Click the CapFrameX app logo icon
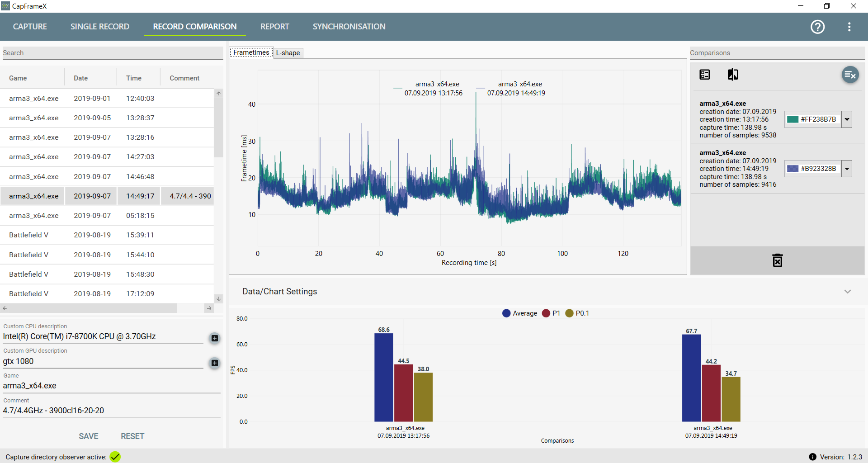This screenshot has width=868, height=463. click(x=5, y=6)
